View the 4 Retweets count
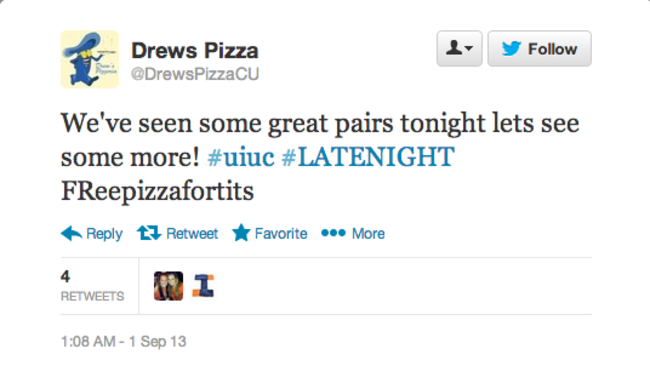 (x=92, y=286)
